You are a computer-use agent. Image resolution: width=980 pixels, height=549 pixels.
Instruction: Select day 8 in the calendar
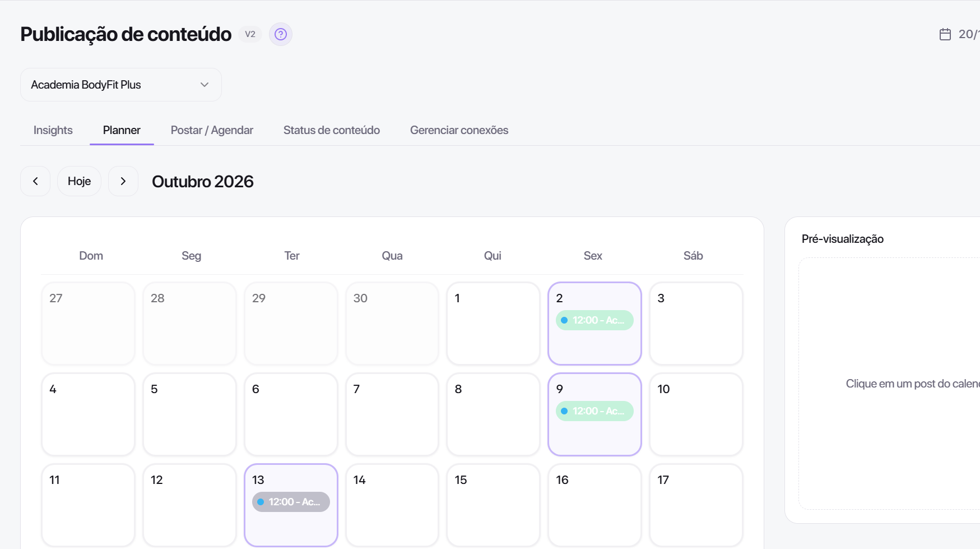(493, 414)
